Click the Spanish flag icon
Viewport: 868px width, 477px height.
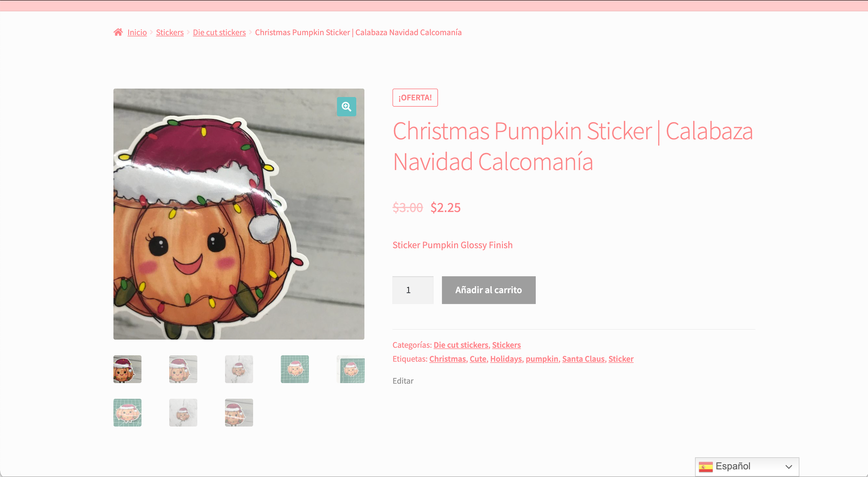tap(705, 467)
